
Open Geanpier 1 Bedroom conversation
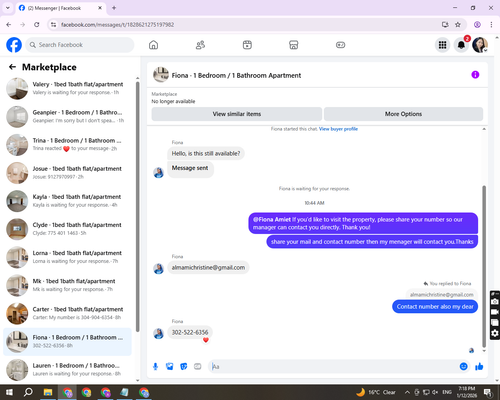pos(68,117)
